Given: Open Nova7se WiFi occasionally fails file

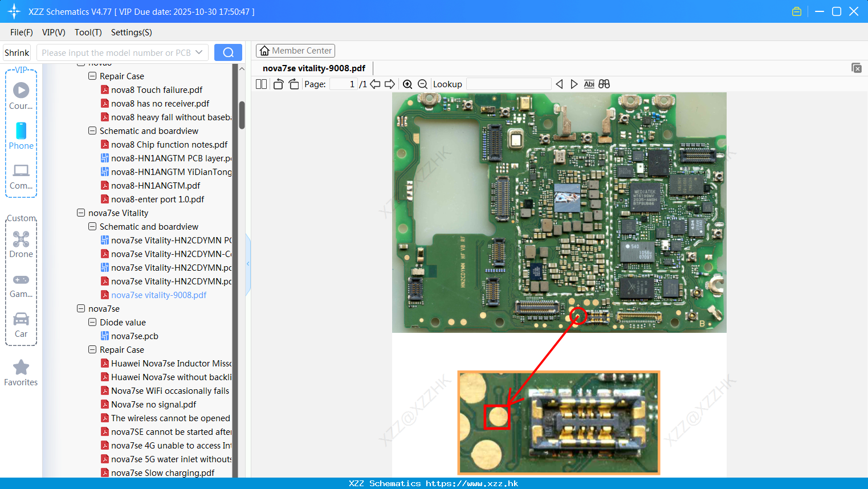Looking at the screenshot, I should coord(170,391).
